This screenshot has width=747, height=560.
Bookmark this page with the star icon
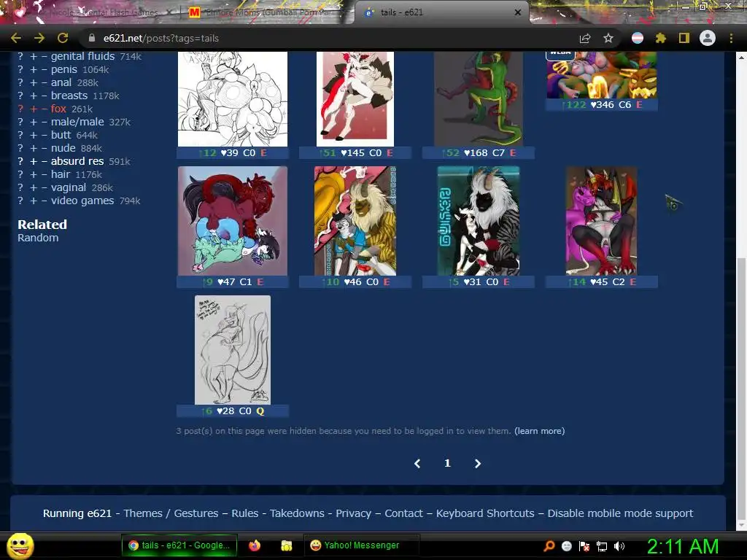click(x=608, y=38)
